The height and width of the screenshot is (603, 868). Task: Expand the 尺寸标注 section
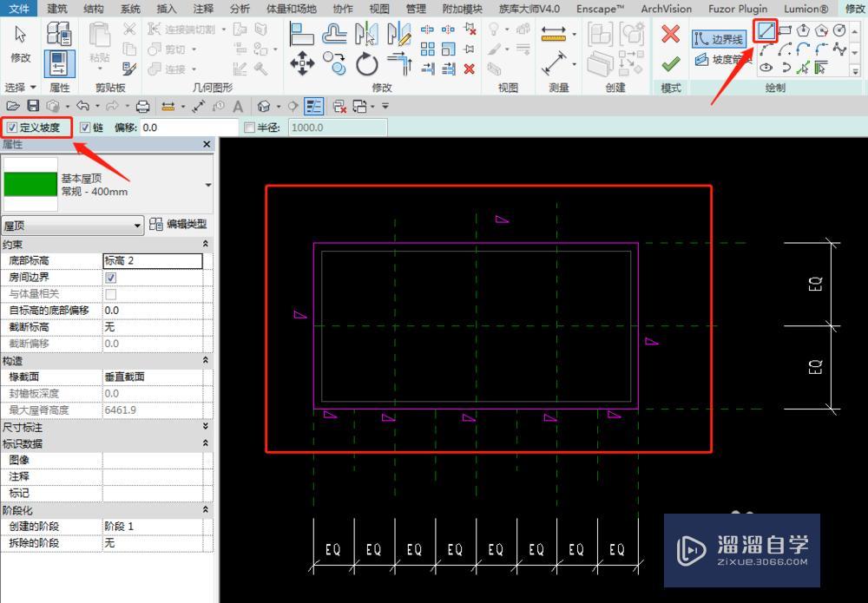pyautogui.click(x=206, y=427)
